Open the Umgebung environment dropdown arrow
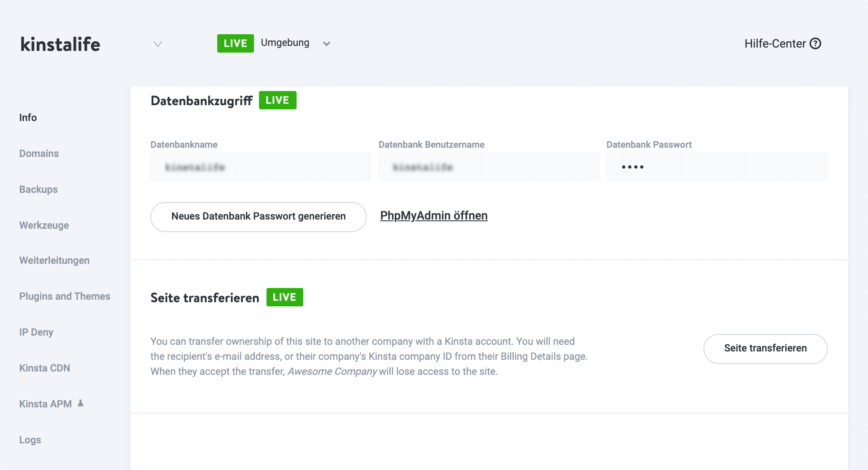This screenshot has height=470, width=868. [327, 43]
